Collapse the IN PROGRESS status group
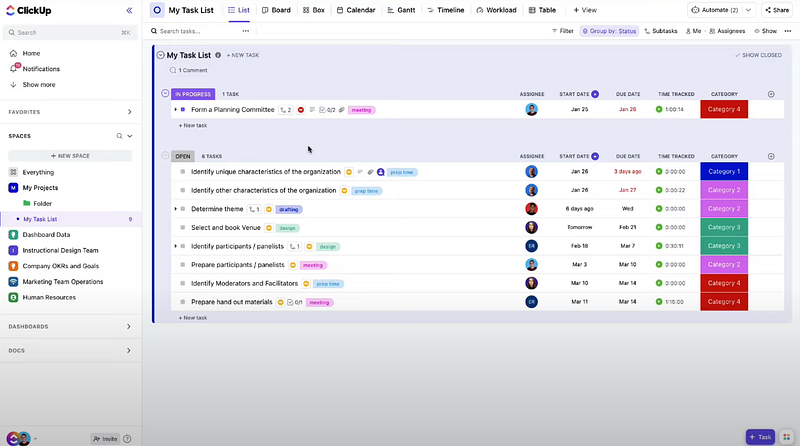This screenshot has height=446, width=800. click(x=165, y=93)
